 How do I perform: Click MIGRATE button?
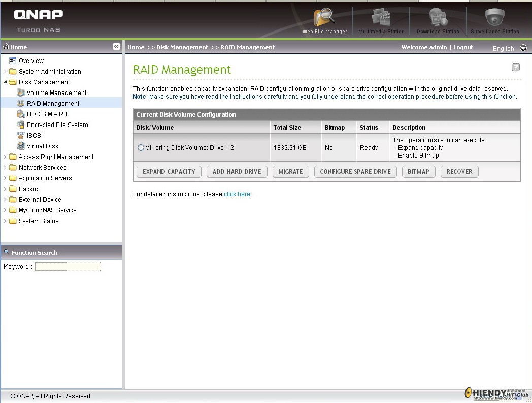290,172
